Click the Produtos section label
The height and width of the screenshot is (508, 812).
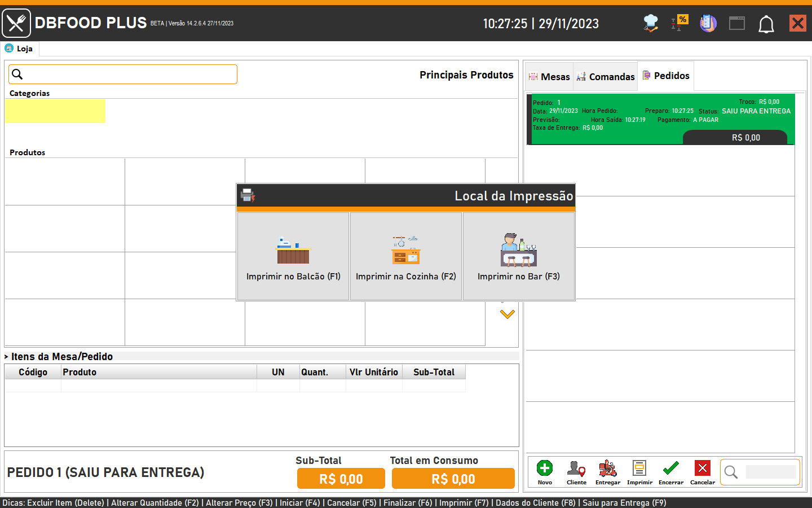(x=27, y=152)
